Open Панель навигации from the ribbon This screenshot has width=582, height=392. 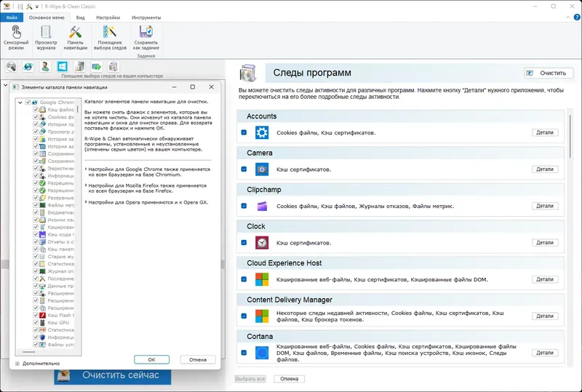76,37
